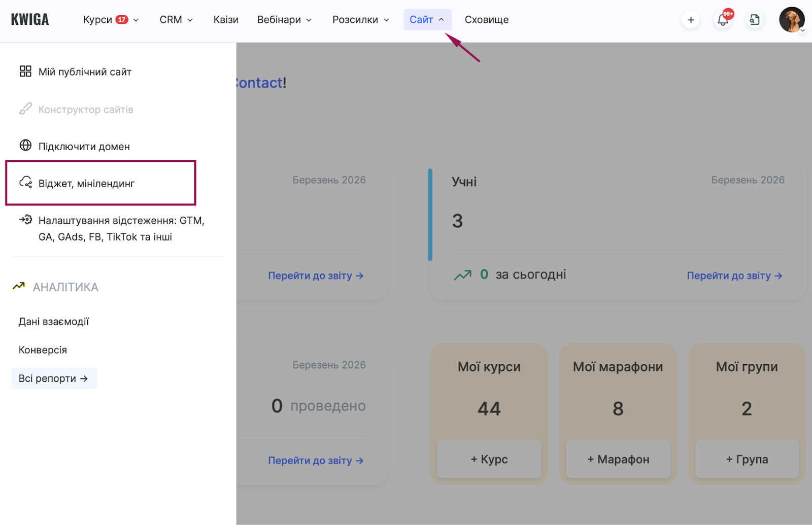Open the user profile avatar

click(791, 20)
